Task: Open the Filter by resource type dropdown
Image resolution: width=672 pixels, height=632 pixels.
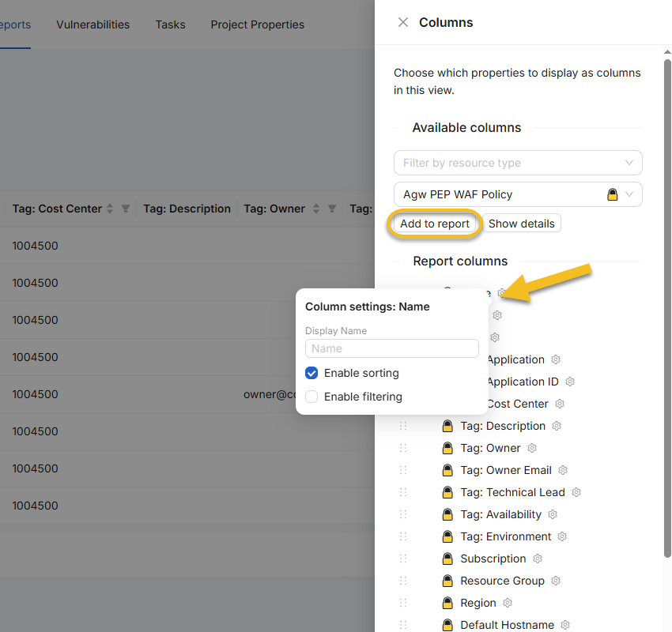Action: (518, 163)
